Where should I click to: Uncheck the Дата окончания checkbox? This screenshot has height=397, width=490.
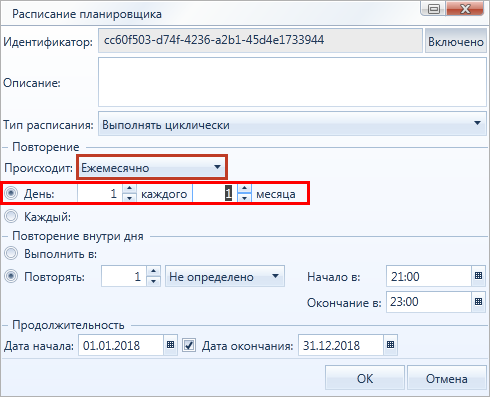[189, 345]
